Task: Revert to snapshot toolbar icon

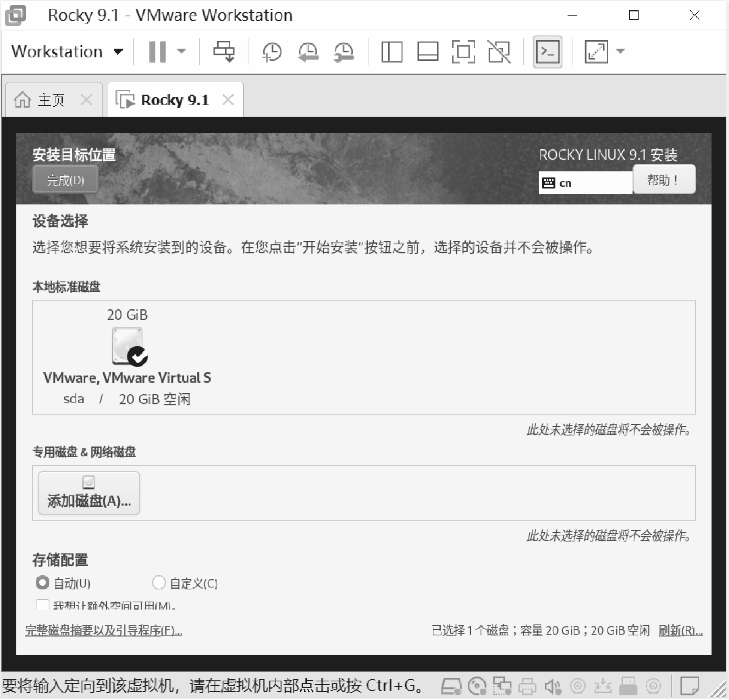Action: pyautogui.click(x=308, y=51)
